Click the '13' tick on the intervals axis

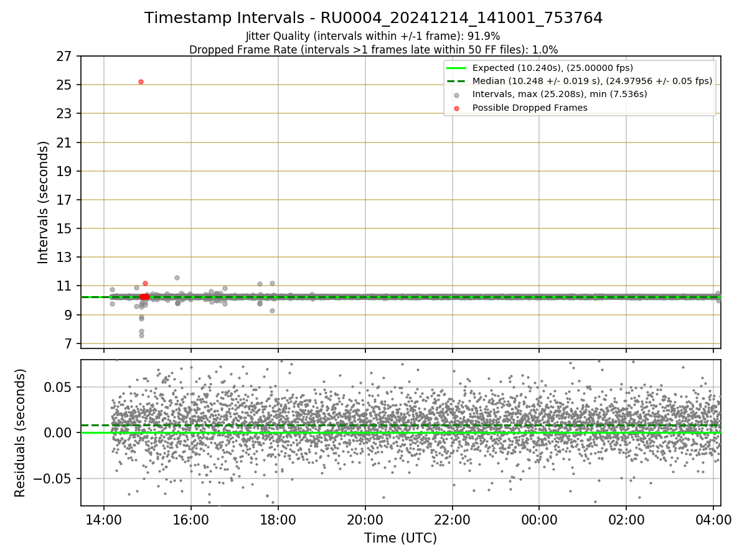65,258
